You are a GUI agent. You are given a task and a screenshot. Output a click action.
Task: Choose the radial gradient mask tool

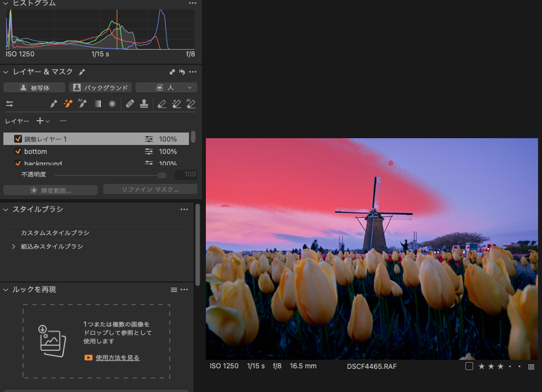(112, 104)
